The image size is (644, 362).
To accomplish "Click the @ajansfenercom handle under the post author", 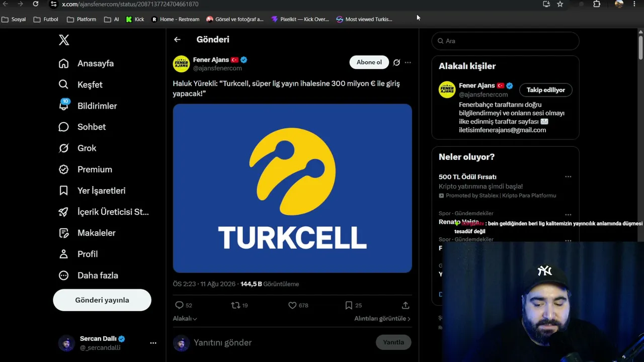I will pos(217,68).
